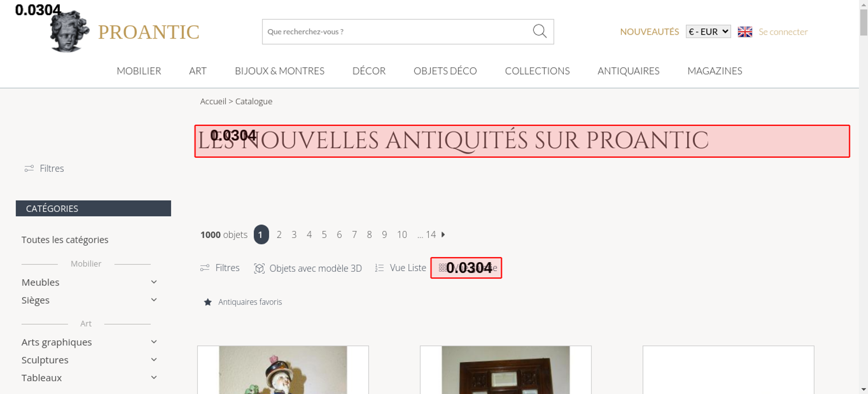Viewport: 868px width, 394px height.
Task: Go to next pagination page arrow
Action: coord(443,235)
